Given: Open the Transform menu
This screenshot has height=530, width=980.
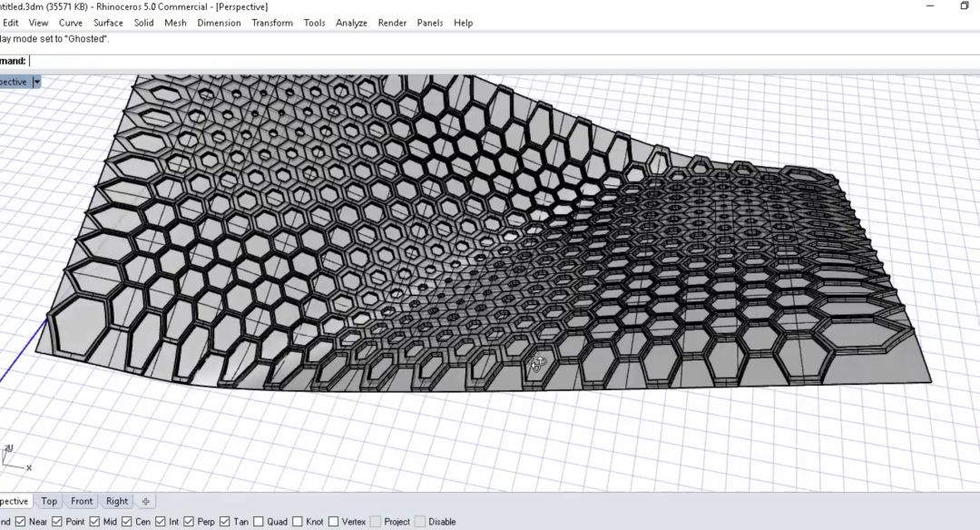Looking at the screenshot, I should [272, 23].
